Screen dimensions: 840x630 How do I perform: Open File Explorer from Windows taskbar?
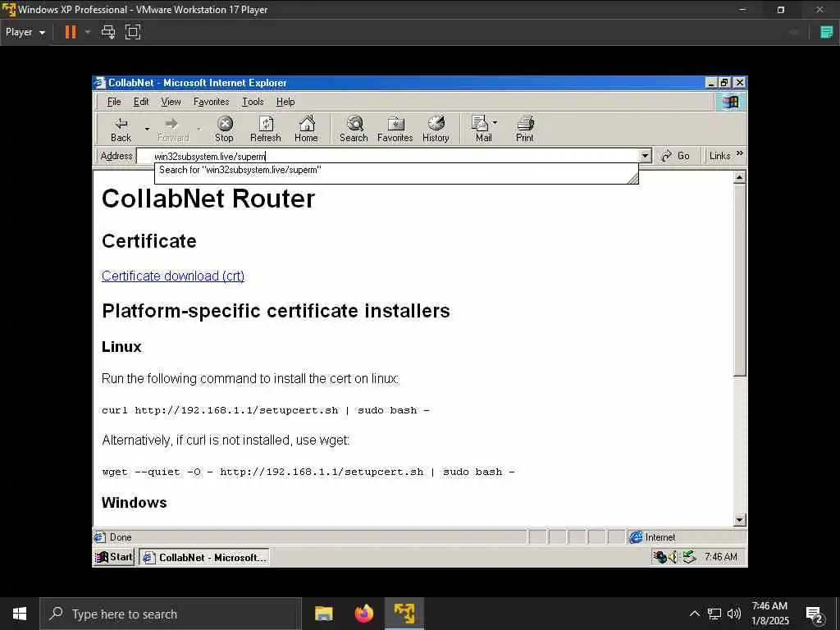pos(323,614)
